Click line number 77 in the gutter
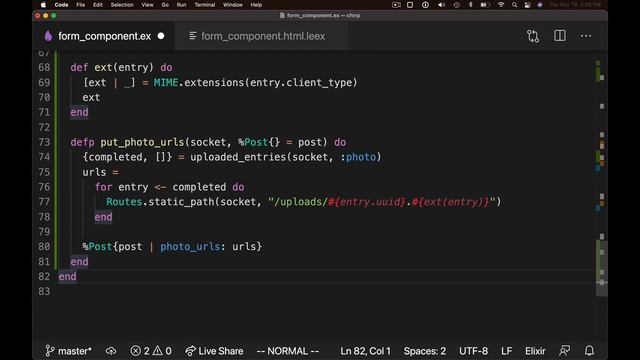The width and height of the screenshot is (640, 360). pyautogui.click(x=44, y=202)
